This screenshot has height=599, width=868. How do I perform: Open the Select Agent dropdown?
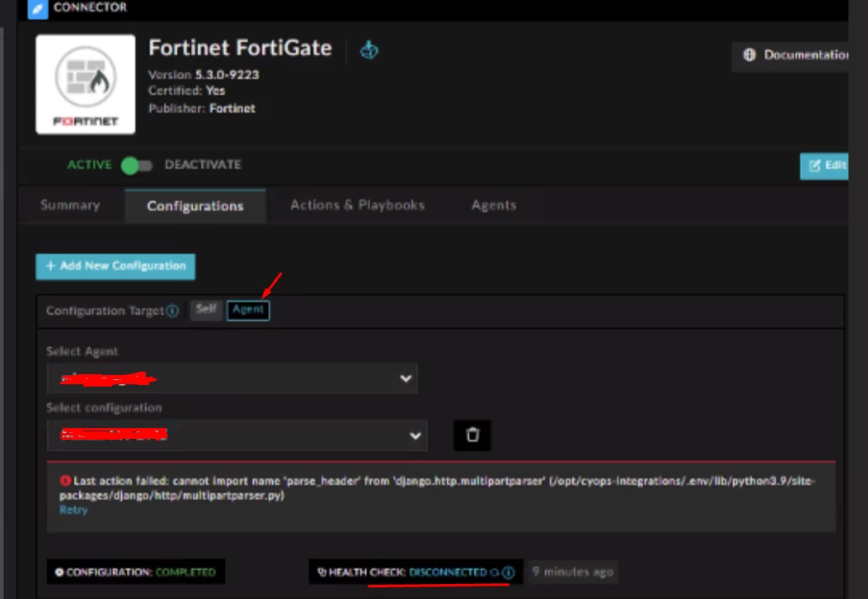pyautogui.click(x=232, y=378)
